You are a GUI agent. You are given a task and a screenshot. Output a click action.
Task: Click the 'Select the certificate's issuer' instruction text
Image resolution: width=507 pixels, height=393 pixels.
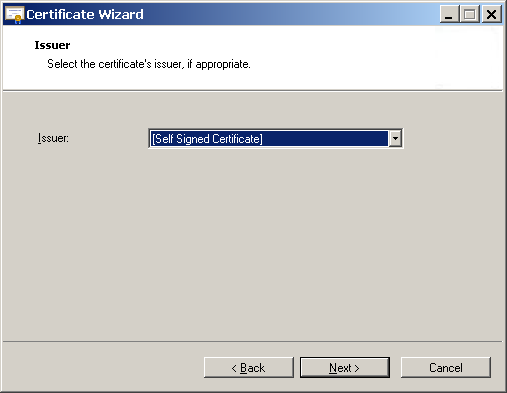[149, 64]
